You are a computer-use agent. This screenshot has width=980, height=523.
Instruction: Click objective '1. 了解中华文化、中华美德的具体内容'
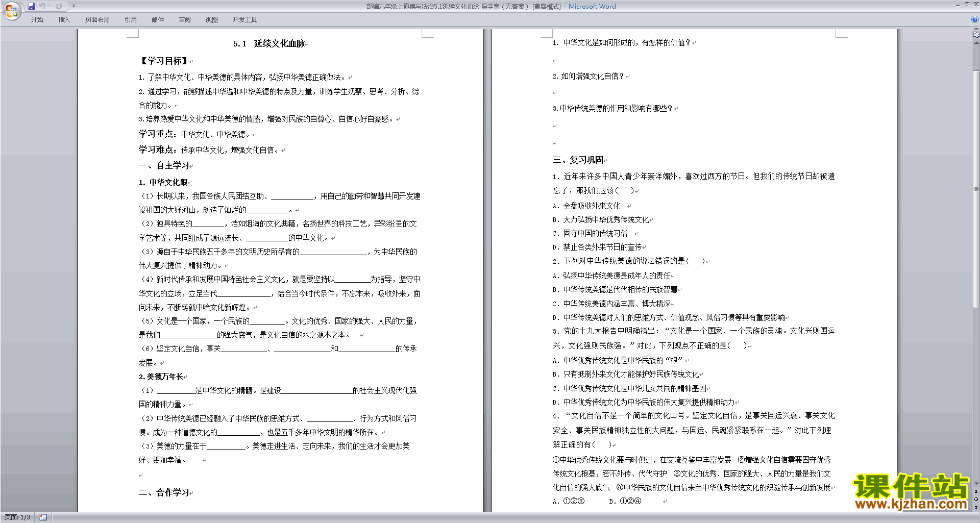click(x=243, y=77)
